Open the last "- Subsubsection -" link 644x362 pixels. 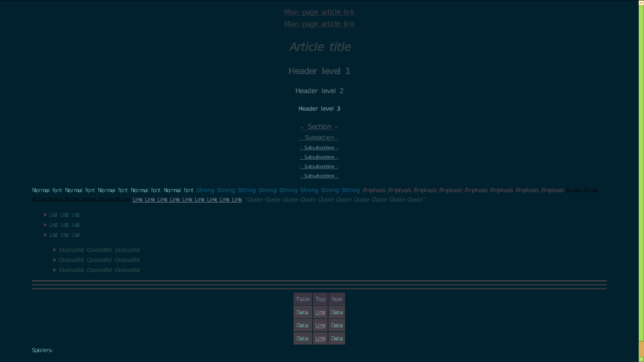coord(319,176)
